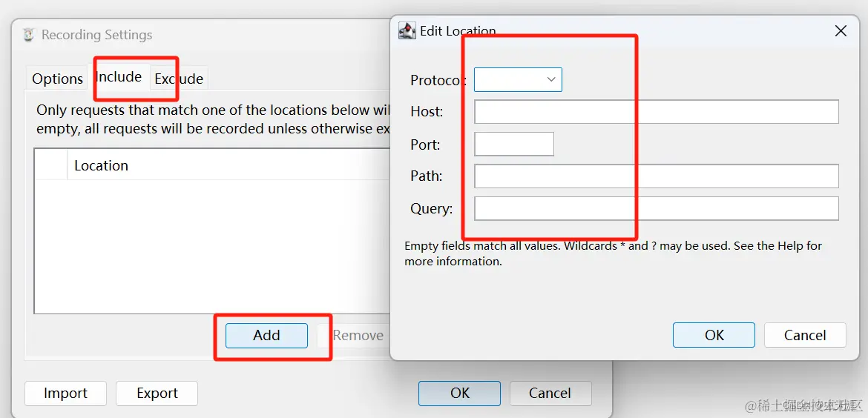Image resolution: width=868 pixels, height=418 pixels.
Task: Click the Remove button in Recording Settings
Action: 355,335
